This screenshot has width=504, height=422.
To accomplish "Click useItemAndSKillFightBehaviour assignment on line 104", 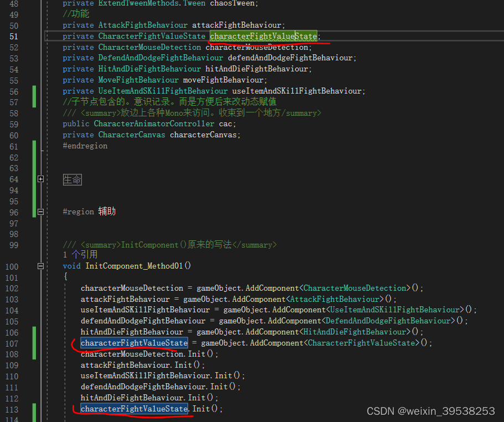I will [x=146, y=310].
